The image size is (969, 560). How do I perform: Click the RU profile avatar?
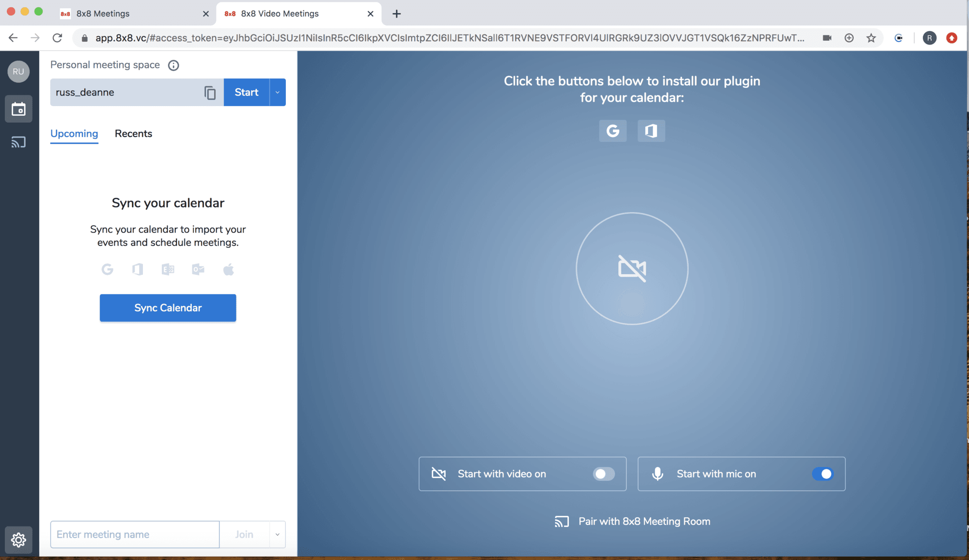pos(18,72)
